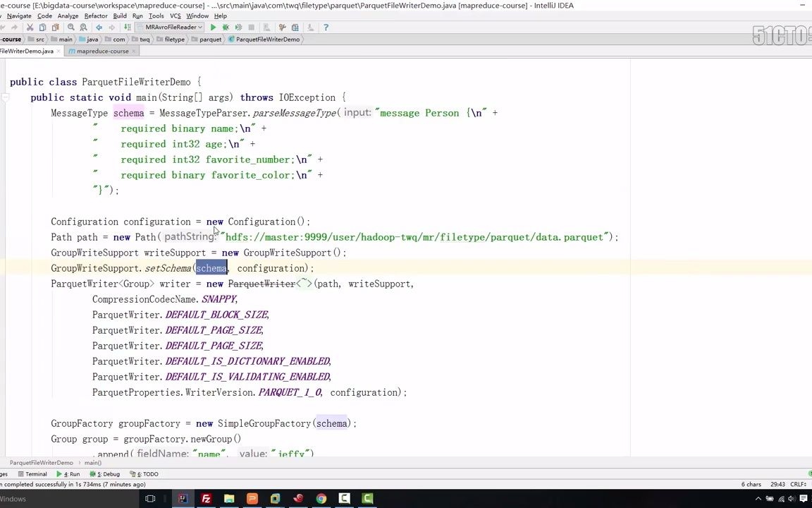Click the Cut scissors icon

[30, 28]
